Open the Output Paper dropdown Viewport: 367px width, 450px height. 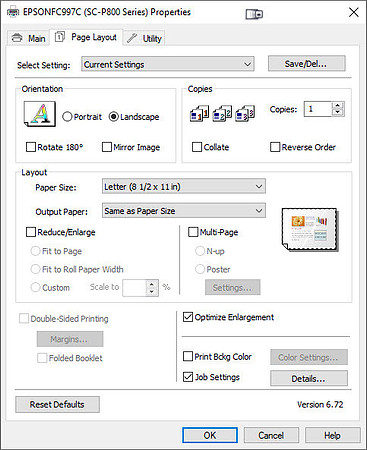click(x=184, y=211)
